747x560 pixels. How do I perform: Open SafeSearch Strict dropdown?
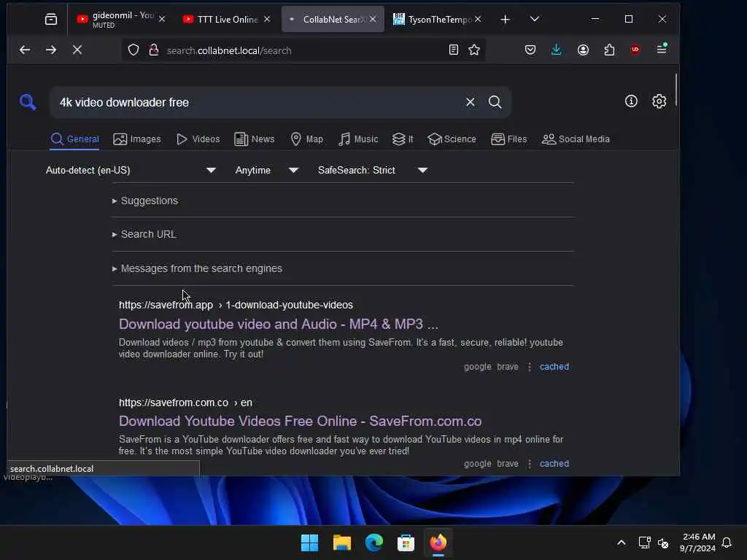click(x=372, y=170)
